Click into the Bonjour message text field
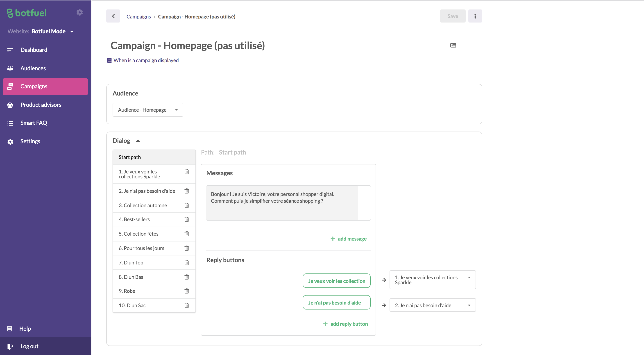Viewport: 644px width, 355px height. click(282, 203)
